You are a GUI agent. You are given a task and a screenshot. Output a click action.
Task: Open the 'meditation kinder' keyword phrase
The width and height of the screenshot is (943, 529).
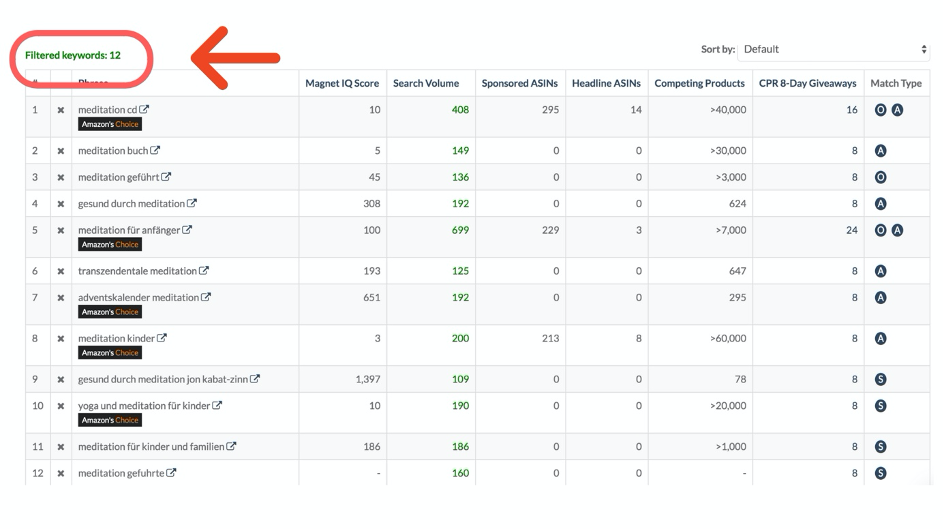tap(116, 338)
